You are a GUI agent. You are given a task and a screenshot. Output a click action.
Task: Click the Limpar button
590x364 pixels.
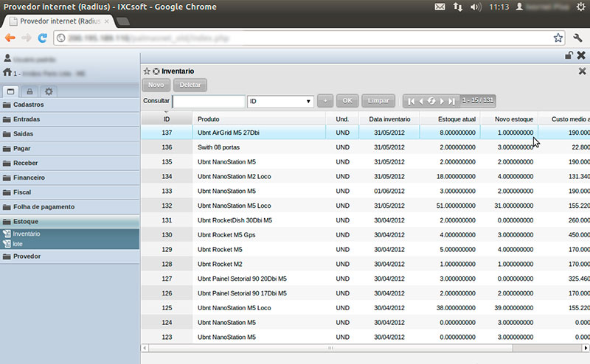click(378, 101)
